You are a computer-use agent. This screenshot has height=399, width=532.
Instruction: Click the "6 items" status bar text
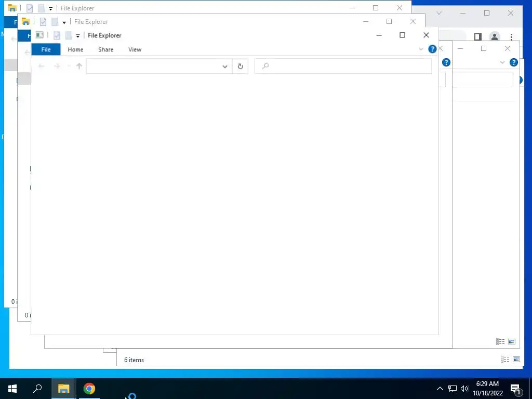(134, 360)
